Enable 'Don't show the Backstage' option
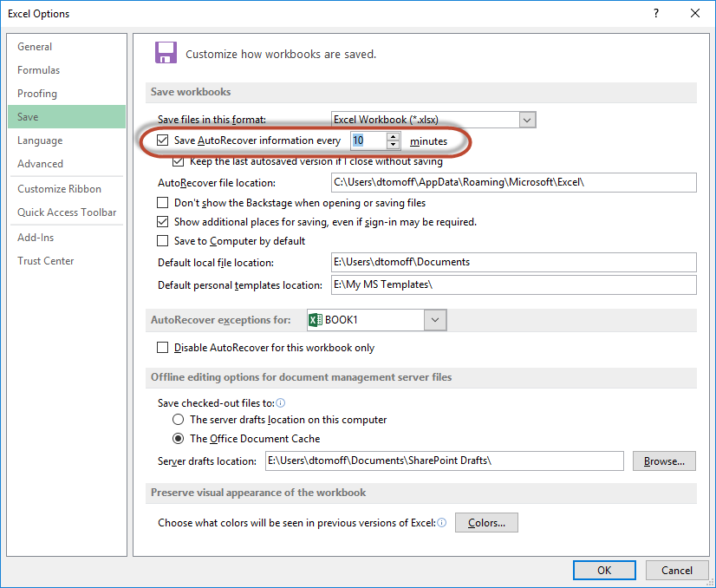Screen dimensions: 716x588 (163, 203)
